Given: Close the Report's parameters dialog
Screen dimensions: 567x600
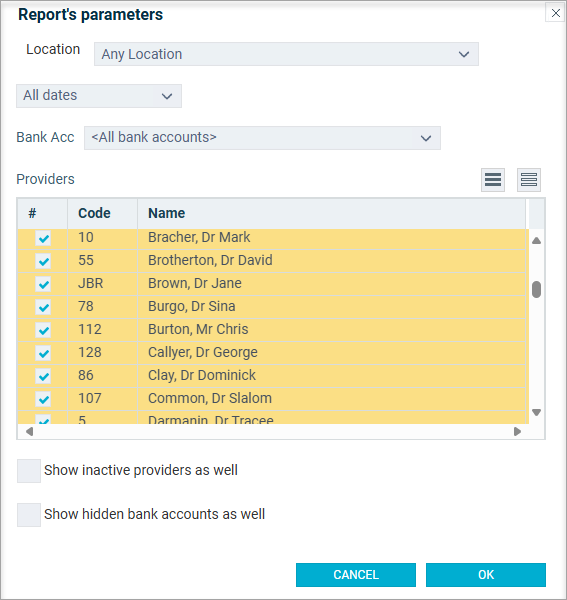Looking at the screenshot, I should [556, 13].
